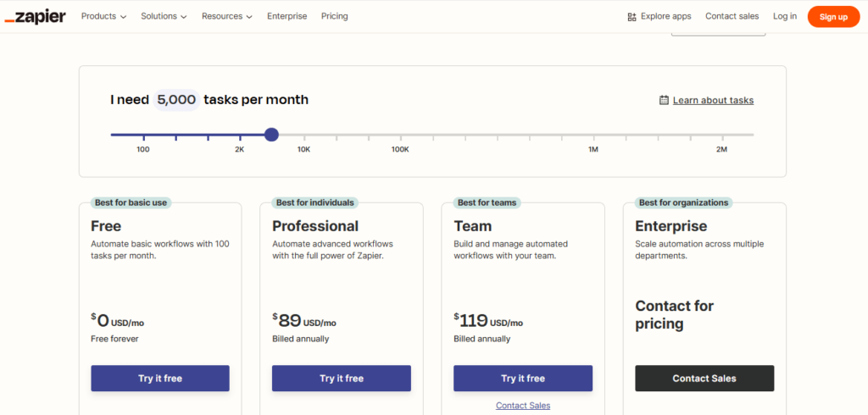Click Try it free on Free plan
Image resolution: width=868 pixels, height=415 pixels.
pyautogui.click(x=160, y=379)
